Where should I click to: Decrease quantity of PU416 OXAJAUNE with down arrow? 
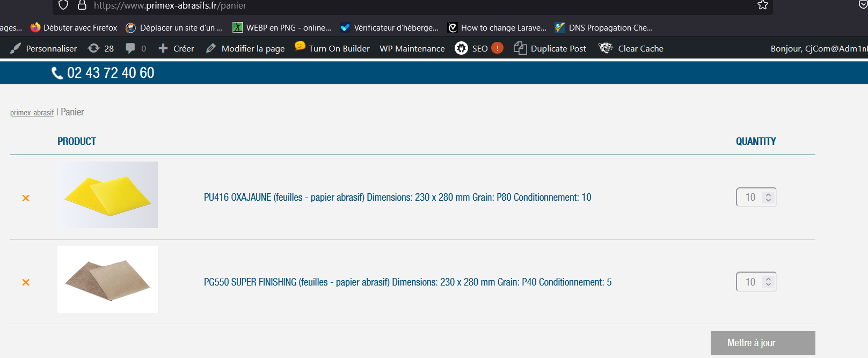pos(769,200)
